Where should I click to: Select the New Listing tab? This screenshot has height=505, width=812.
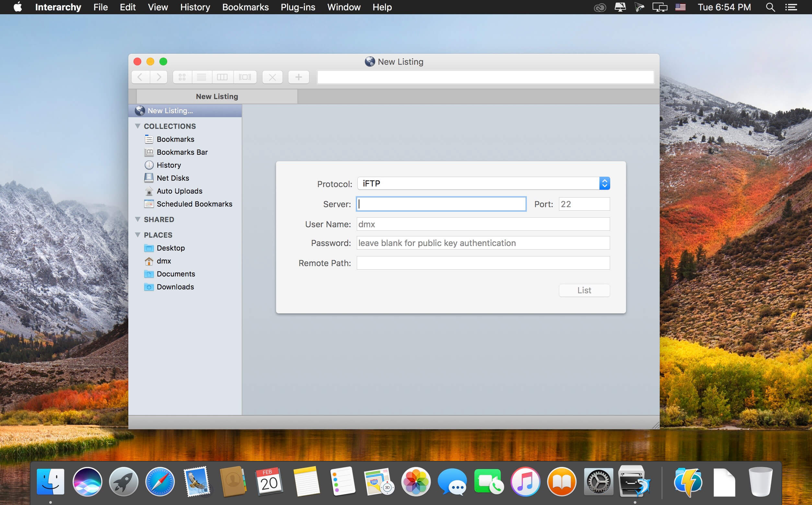tap(217, 96)
